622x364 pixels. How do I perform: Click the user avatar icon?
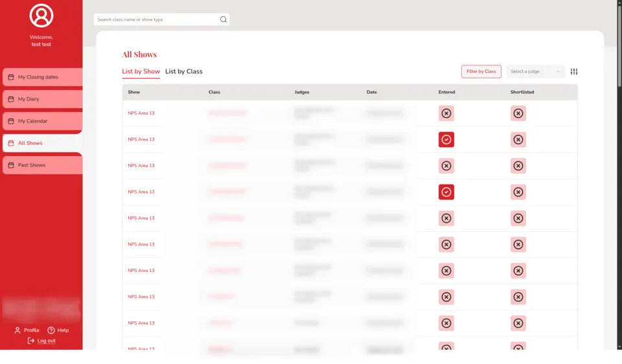(x=41, y=16)
